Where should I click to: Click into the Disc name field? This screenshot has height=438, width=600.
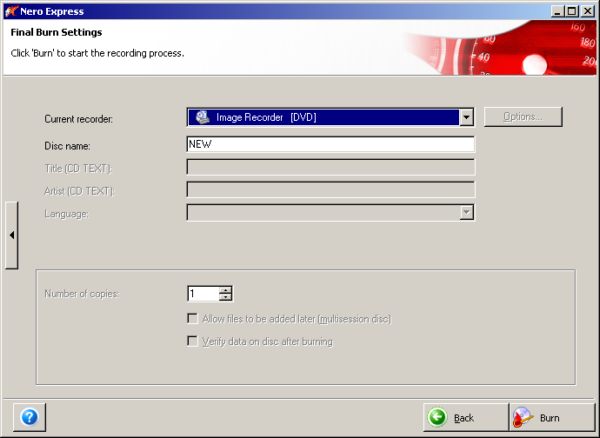click(330, 144)
